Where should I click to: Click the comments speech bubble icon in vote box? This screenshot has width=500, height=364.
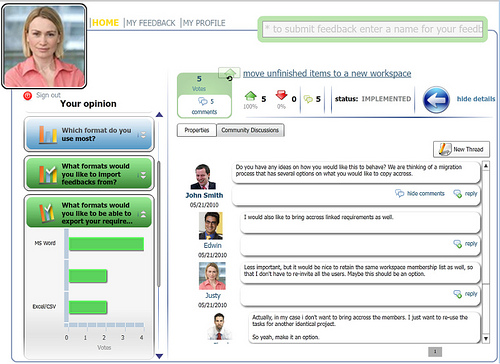tap(203, 101)
